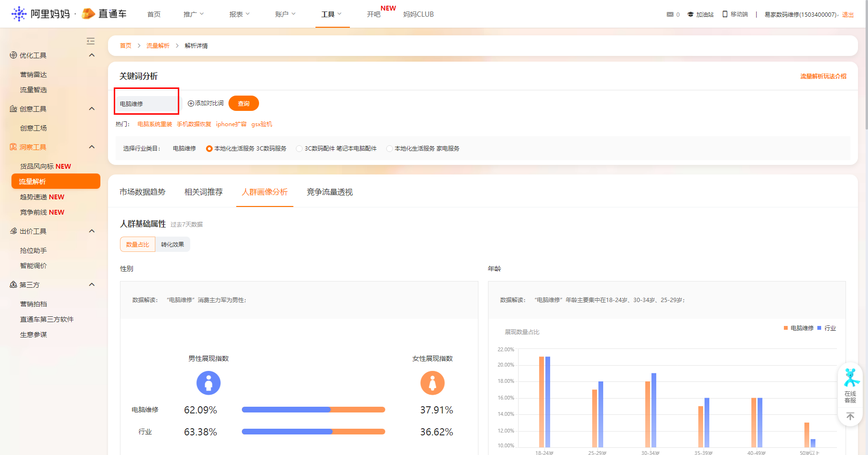Click the keyword input field 电脑维修

pos(146,104)
